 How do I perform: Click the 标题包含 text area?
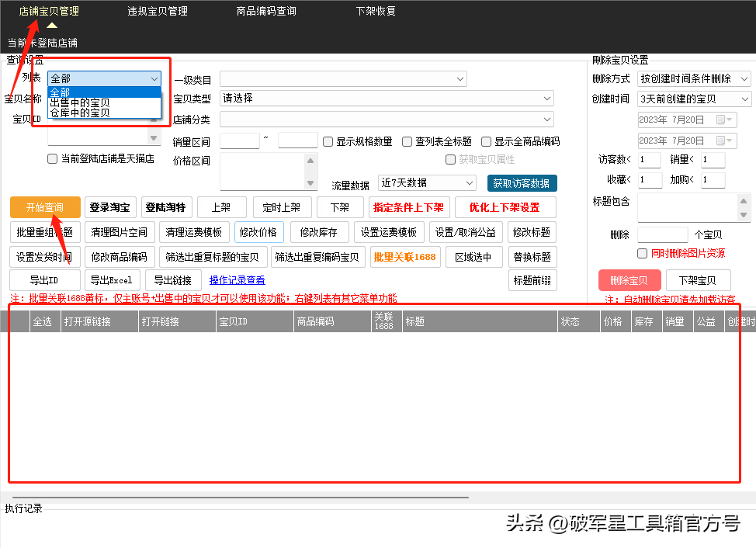coord(688,207)
